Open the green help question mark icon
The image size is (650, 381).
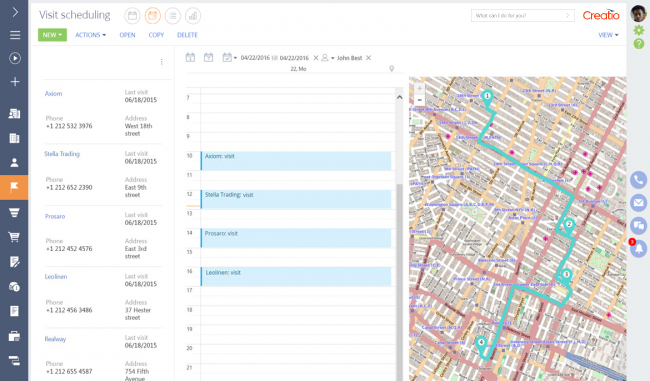point(639,43)
